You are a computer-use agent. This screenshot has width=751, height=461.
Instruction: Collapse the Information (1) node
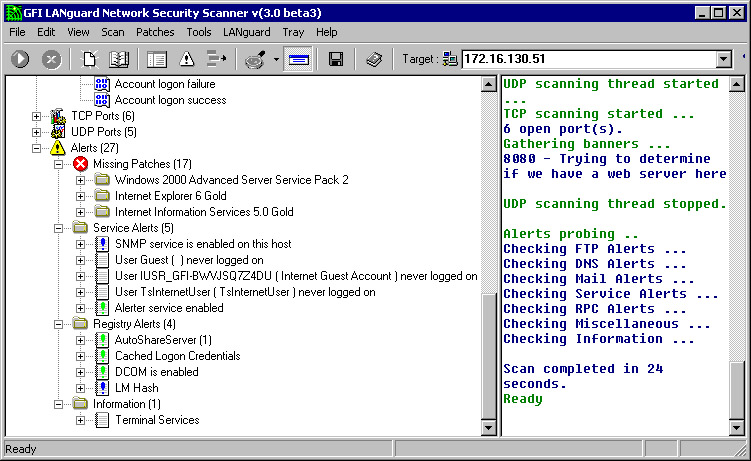coord(58,405)
